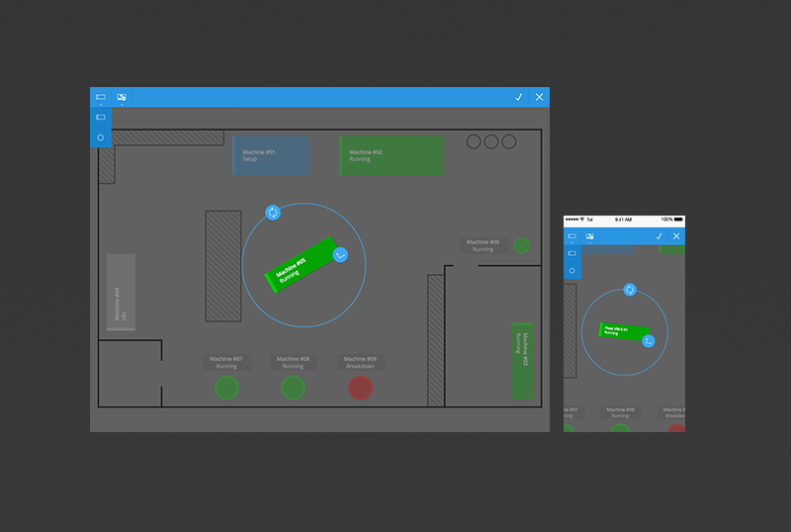This screenshot has width=791, height=532.
Task: Click the phone view Machine #08 Running label
Action: [x=621, y=412]
